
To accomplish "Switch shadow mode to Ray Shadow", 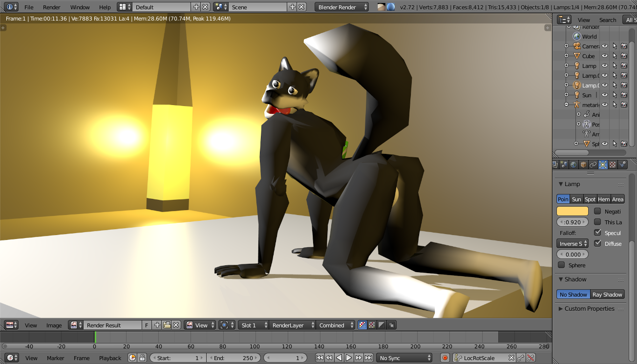I will point(607,295).
